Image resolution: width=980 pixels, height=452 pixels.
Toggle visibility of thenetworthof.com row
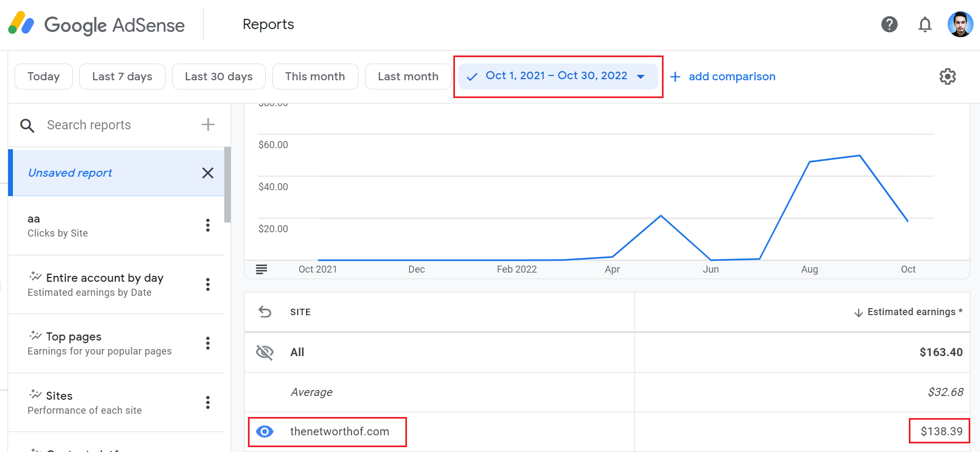pyautogui.click(x=265, y=432)
